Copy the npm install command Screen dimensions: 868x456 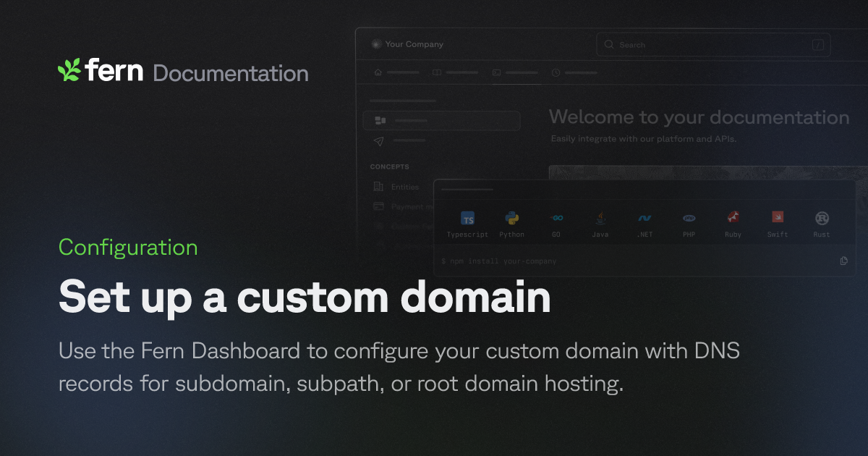pos(843,261)
